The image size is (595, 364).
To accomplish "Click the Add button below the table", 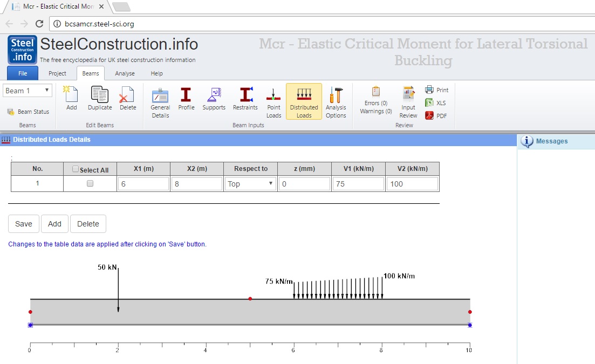I will click(x=54, y=224).
